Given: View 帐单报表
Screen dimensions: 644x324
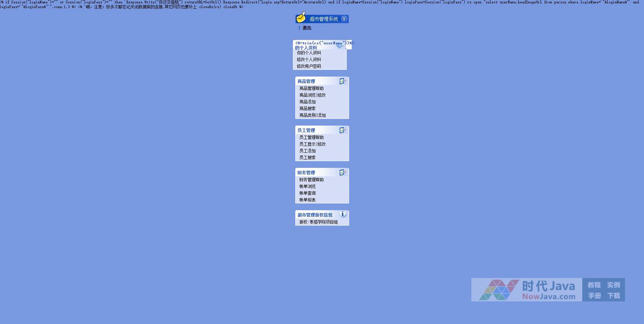Looking at the screenshot, I should pos(307,200).
